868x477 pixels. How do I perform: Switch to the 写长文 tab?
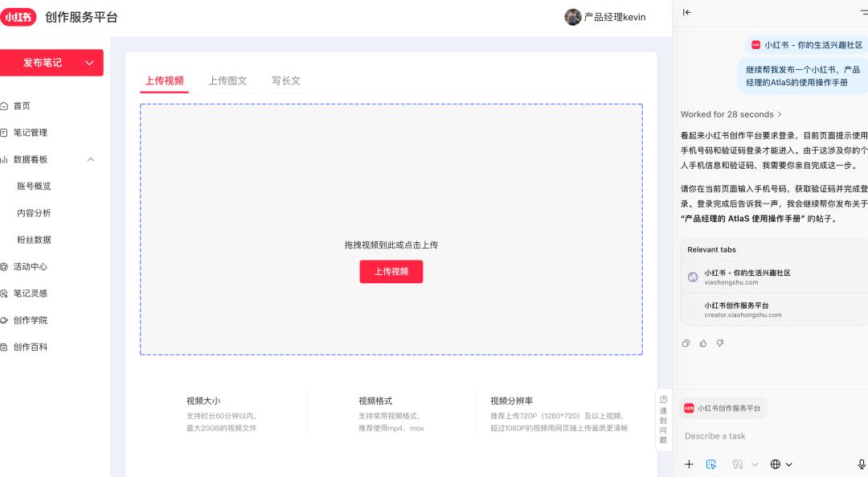click(x=285, y=80)
